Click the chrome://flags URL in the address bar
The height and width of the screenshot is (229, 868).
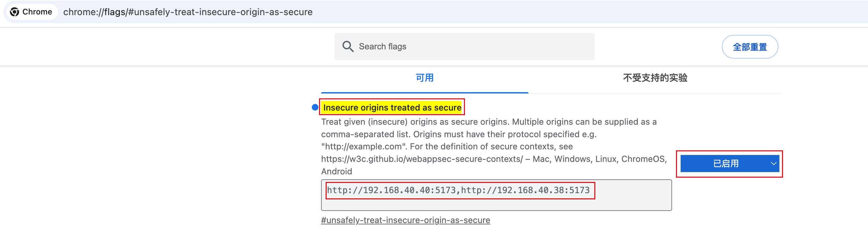188,12
